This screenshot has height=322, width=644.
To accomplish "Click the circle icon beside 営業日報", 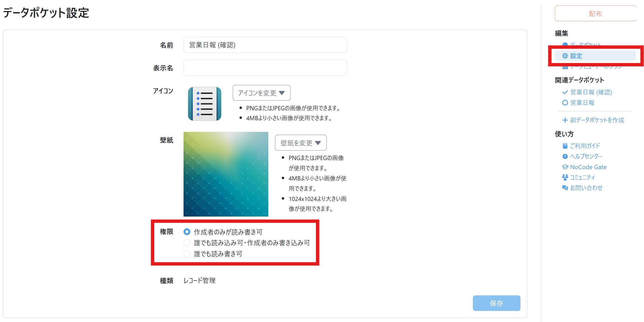I will coord(565,103).
